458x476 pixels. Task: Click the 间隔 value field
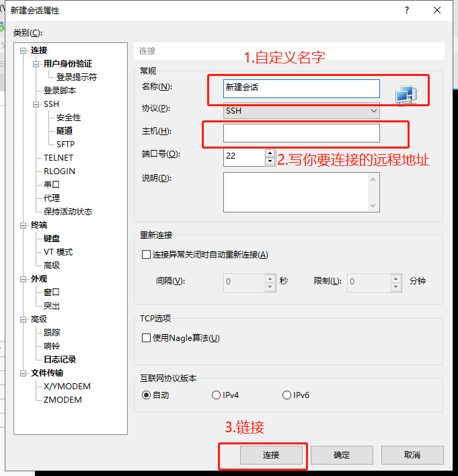244,283
